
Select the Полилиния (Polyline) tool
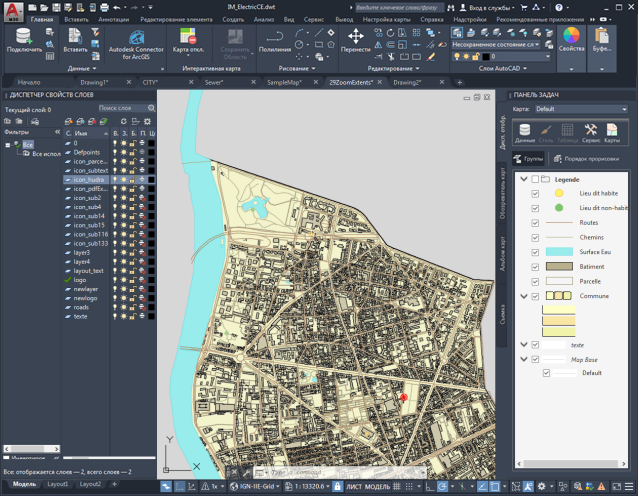tap(274, 38)
